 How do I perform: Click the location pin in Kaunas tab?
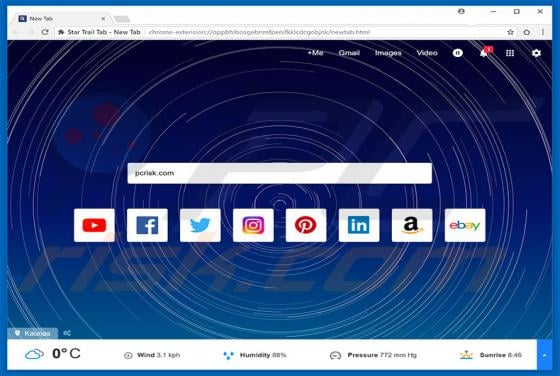click(17, 333)
